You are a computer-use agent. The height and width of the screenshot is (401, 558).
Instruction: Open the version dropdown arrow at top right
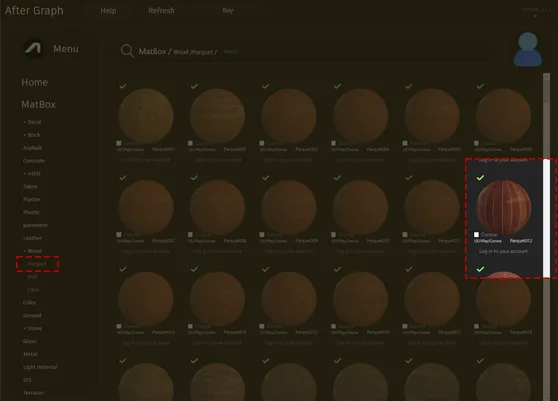coord(535,16)
